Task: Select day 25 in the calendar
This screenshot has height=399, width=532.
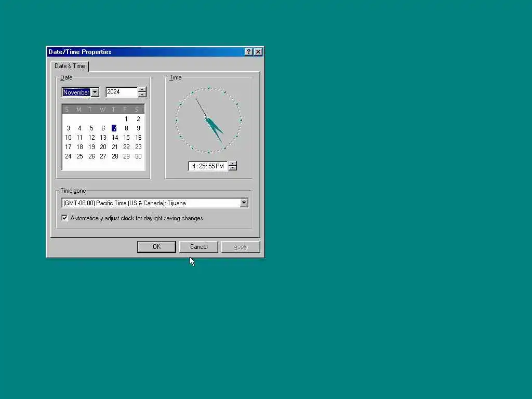Action: point(79,156)
